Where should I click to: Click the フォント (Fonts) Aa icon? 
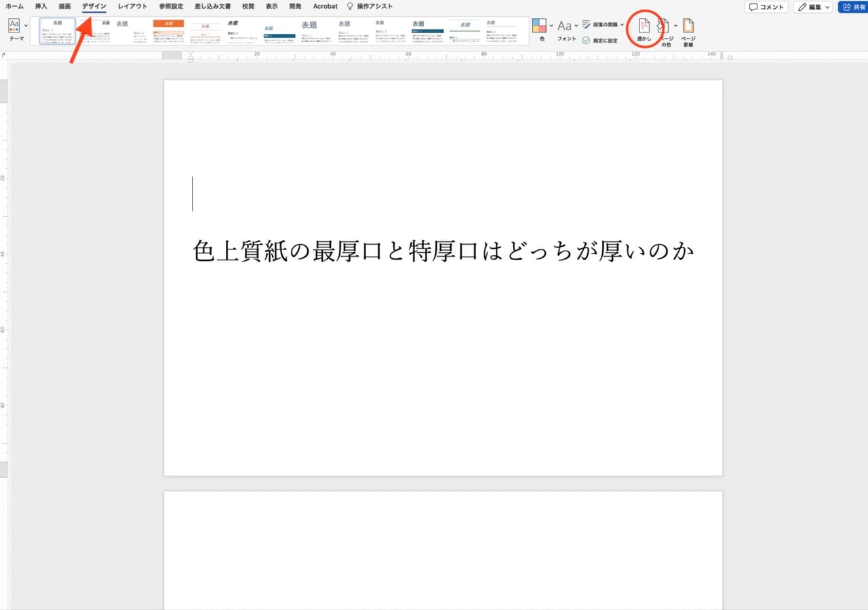click(564, 26)
